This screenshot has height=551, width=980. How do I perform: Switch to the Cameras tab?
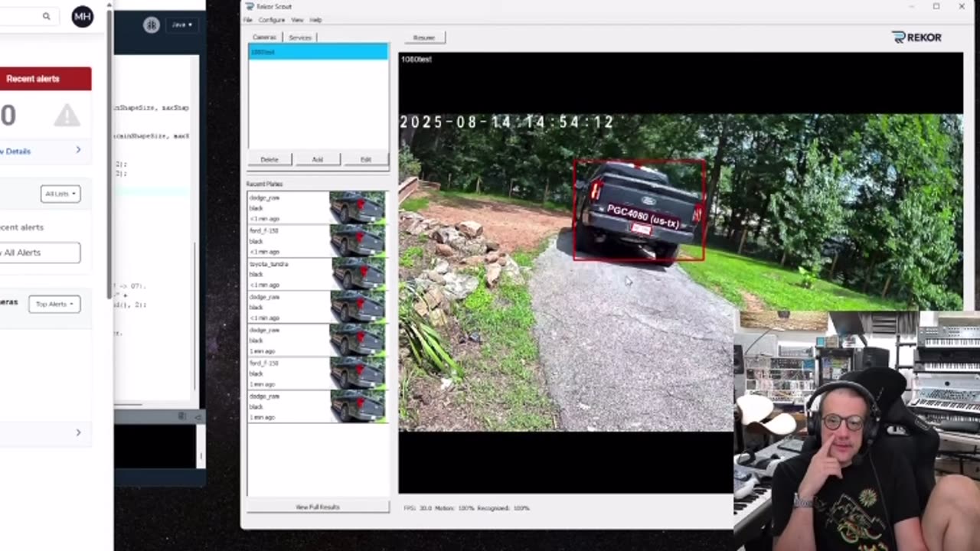click(264, 37)
